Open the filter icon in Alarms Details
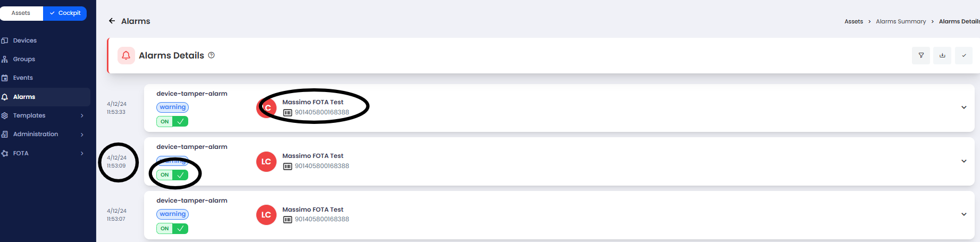 pos(921,55)
